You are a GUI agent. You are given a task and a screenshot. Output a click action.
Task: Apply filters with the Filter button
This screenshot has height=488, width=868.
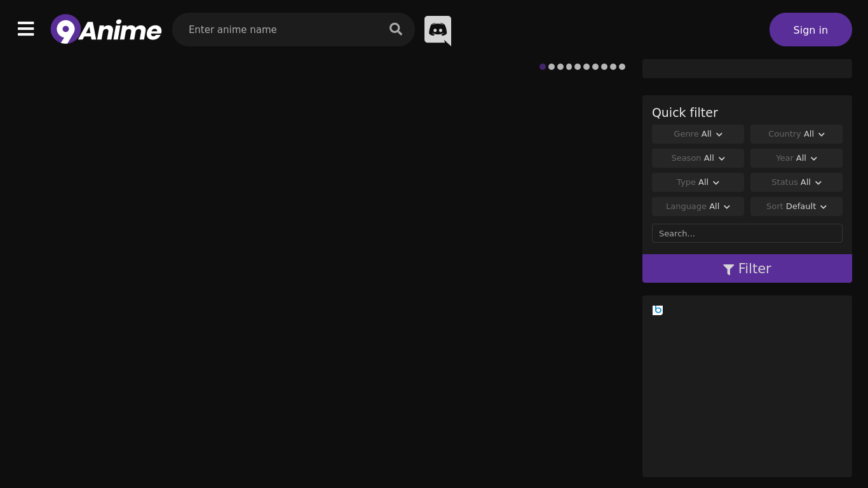point(747,268)
